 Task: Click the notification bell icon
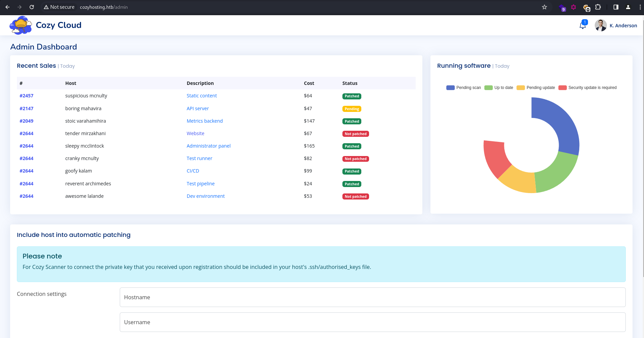[x=583, y=25]
